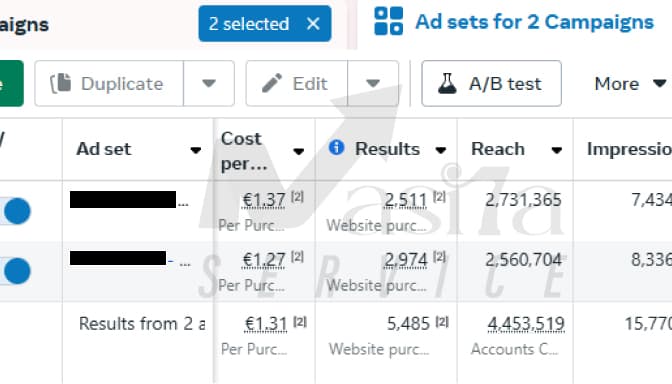Image resolution: width=672 pixels, height=384 pixels.
Task: Open Results column options arrow
Action: (441, 150)
